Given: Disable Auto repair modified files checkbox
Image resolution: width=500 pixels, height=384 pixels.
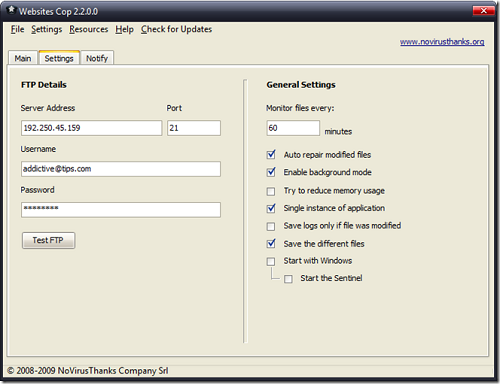Looking at the screenshot, I should coord(271,155).
